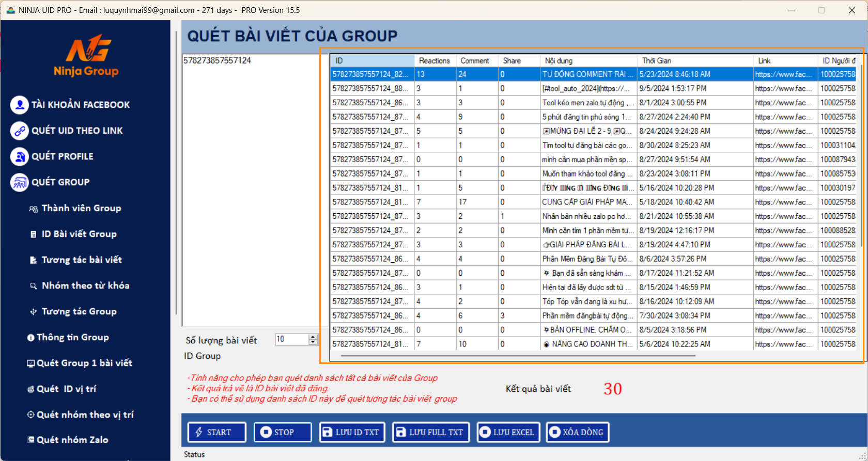Click the floppy disk icon on LƯU ID TXT
Image resolution: width=868 pixels, height=461 pixels.
click(x=327, y=432)
